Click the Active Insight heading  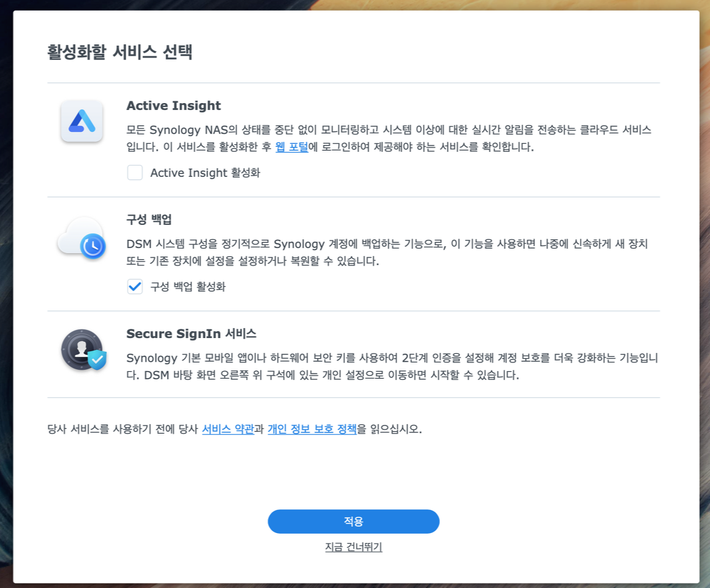[x=173, y=106]
